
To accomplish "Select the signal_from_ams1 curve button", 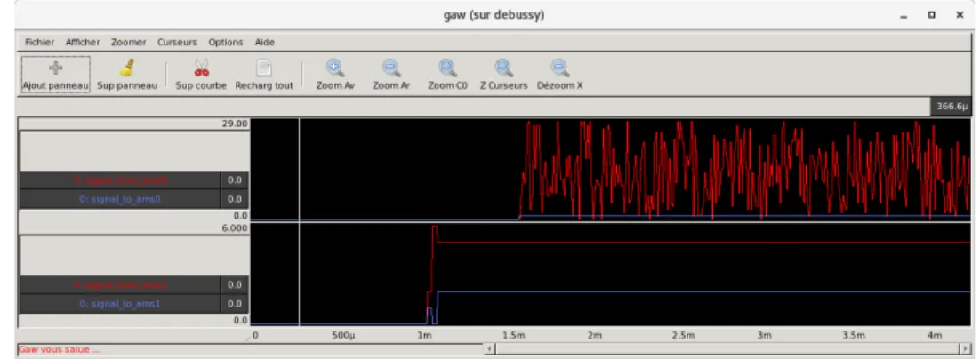I will click(x=120, y=284).
